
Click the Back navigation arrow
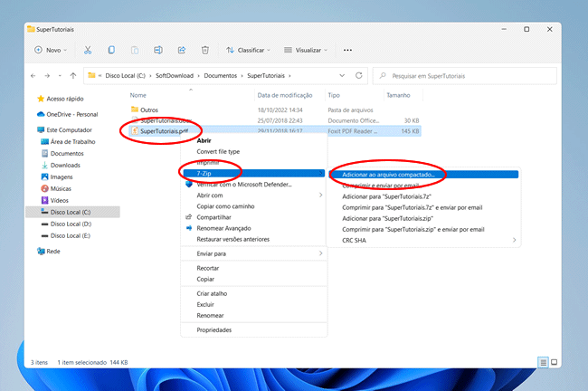[x=34, y=76]
